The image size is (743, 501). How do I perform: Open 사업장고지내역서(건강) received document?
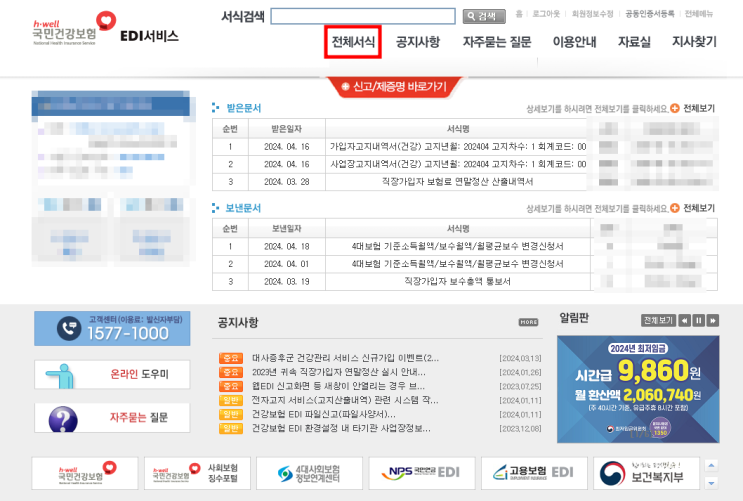coord(458,164)
